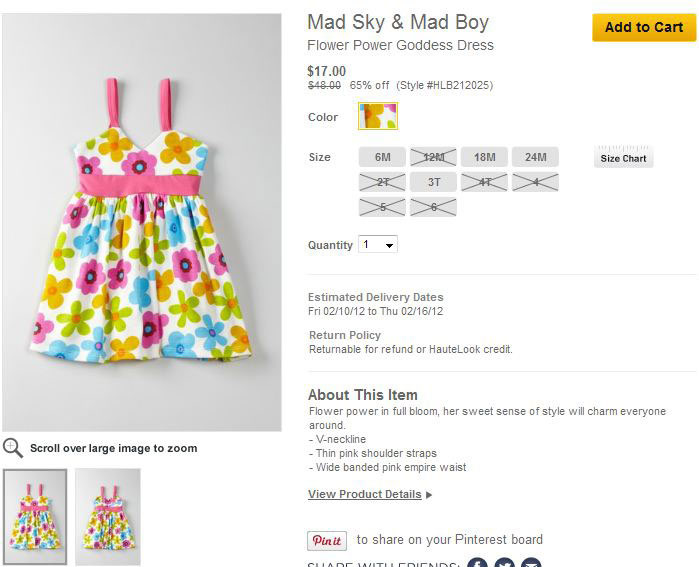The width and height of the screenshot is (699, 567).
Task: Click unavailable size 2T
Action: [383, 182]
